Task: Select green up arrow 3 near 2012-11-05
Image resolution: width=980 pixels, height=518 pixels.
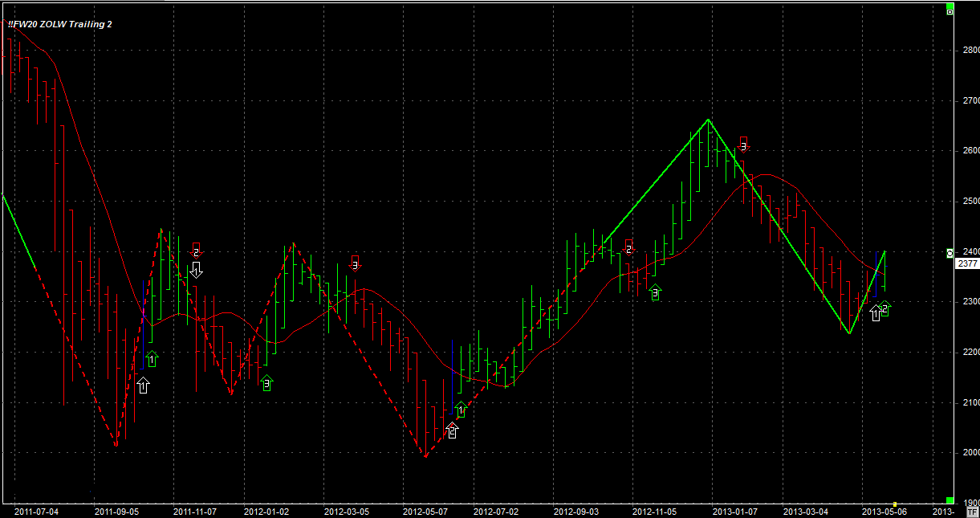Action: (655, 293)
